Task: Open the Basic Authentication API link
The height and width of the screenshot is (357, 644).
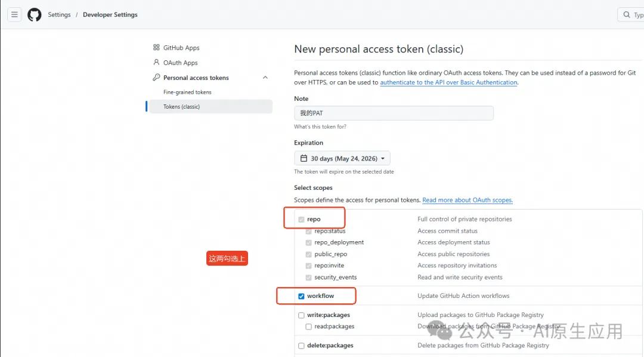Action: pos(448,82)
